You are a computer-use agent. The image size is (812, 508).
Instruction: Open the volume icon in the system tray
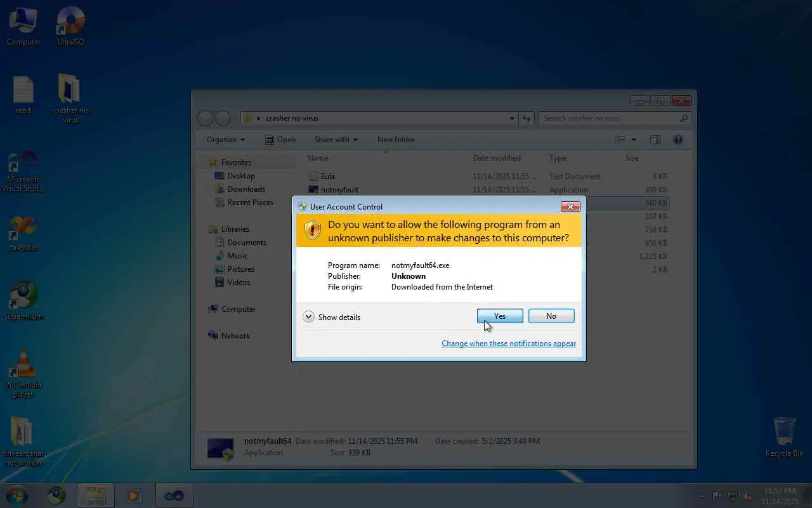(x=748, y=496)
